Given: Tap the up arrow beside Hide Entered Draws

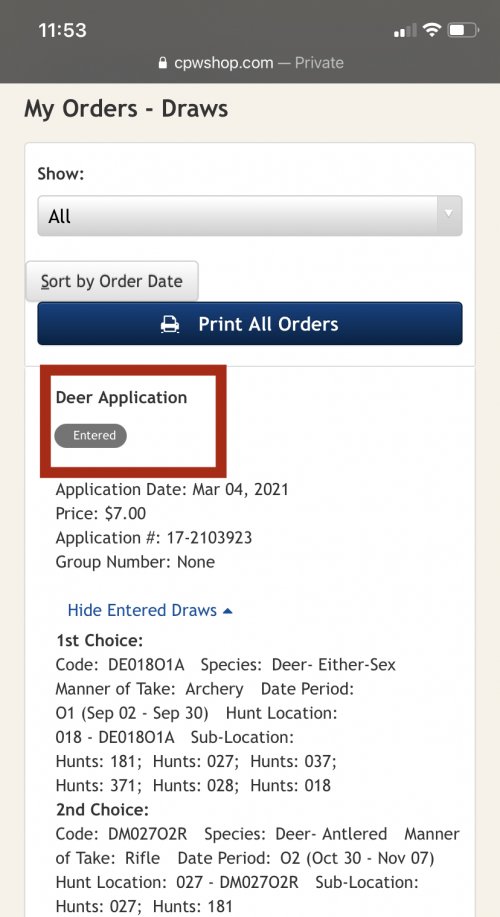Looking at the screenshot, I should point(228,611).
